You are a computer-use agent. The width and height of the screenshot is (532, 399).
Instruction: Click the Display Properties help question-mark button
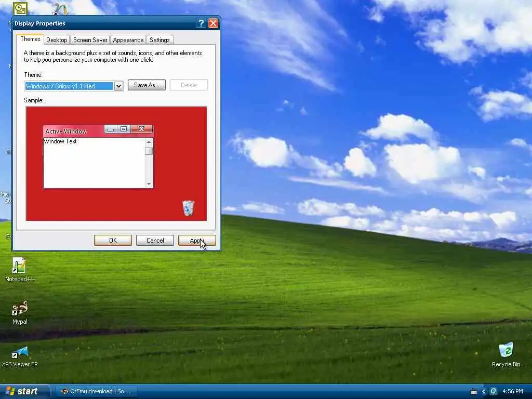[201, 23]
